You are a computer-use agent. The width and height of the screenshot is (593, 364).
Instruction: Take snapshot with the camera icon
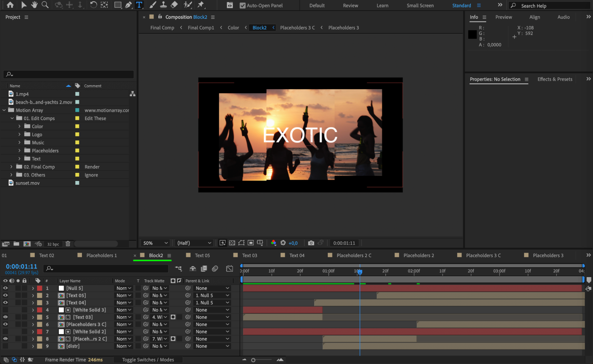tap(311, 243)
